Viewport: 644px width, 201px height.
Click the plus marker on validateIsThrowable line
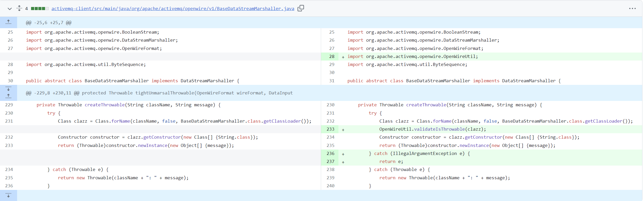click(343, 130)
